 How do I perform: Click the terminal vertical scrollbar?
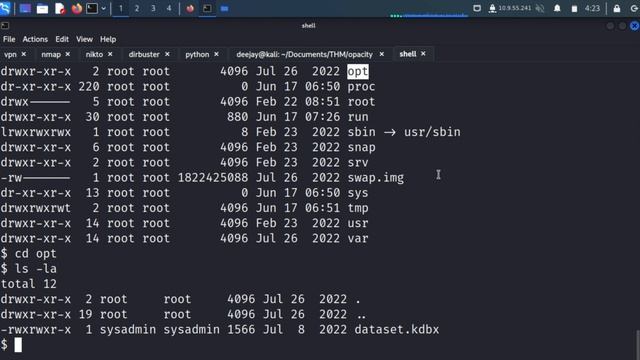638,345
